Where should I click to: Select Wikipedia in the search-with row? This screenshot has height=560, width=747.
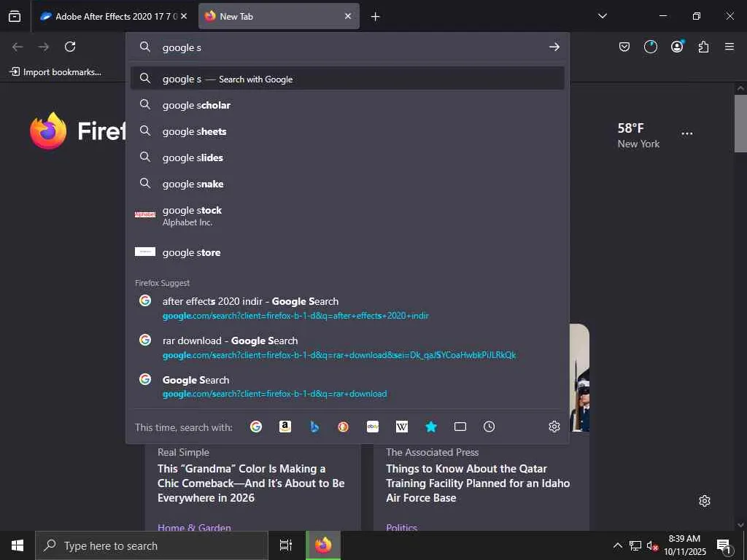[x=402, y=427]
